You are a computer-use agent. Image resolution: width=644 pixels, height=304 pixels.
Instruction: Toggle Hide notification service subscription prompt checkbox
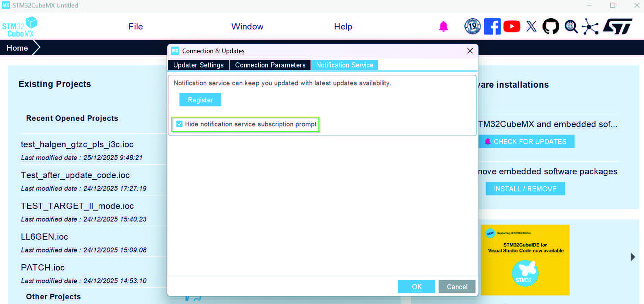click(179, 124)
